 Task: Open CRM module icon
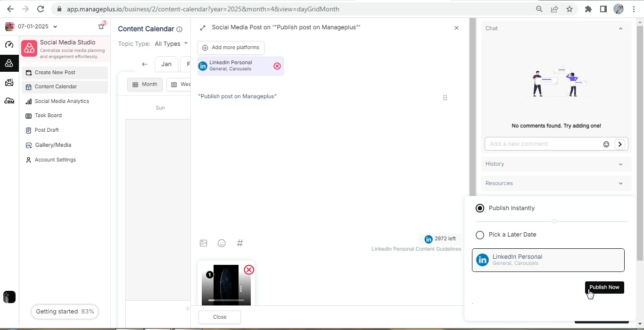(9, 101)
